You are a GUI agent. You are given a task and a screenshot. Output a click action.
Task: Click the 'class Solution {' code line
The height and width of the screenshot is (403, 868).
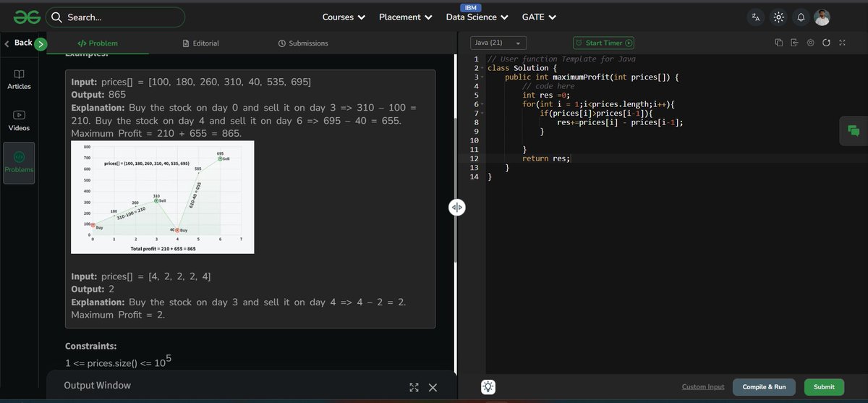[x=522, y=68]
